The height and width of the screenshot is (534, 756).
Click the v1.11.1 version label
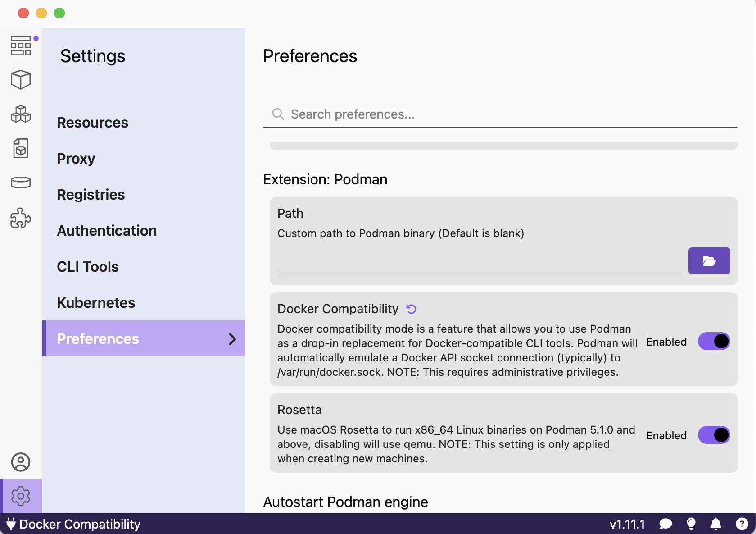point(627,524)
